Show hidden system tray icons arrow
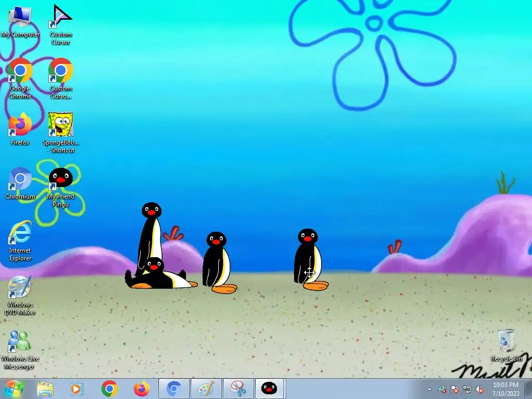This screenshot has width=532, height=399. (429, 389)
